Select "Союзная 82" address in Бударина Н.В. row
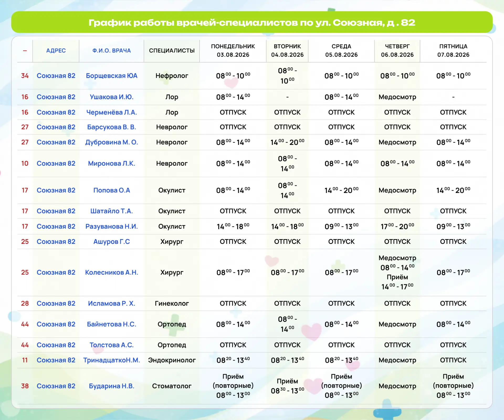Screen dimensions: 504x420 56,386
